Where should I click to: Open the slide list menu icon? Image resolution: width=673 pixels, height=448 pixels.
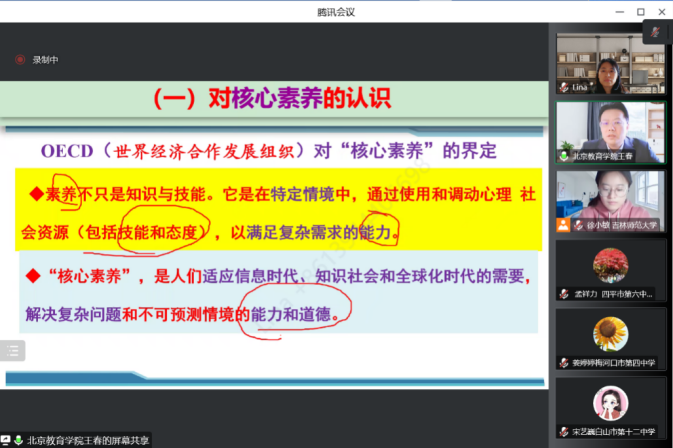point(13,350)
